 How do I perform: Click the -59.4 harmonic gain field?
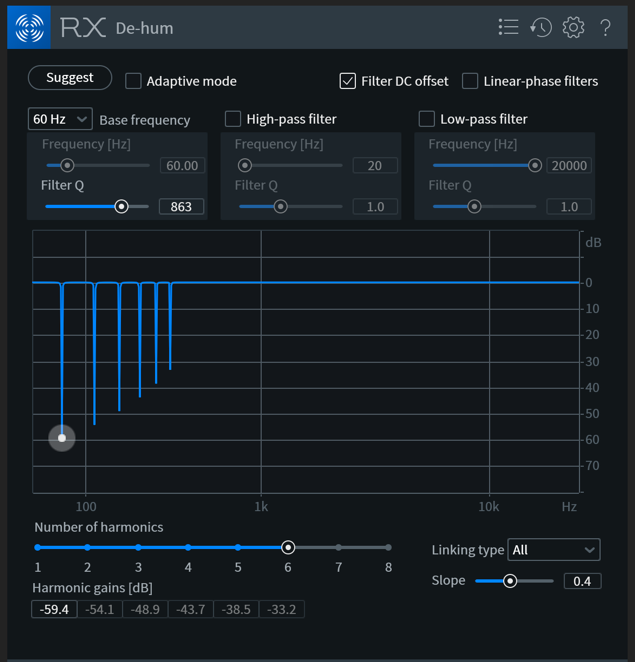(x=54, y=609)
